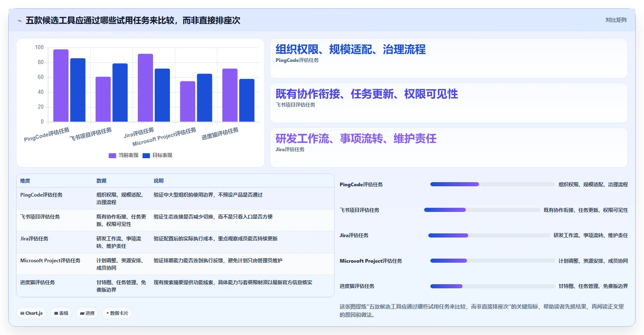644x335 pixels.
Task: Click the purple 进度猫 bar in the chart
Action: tap(230, 95)
